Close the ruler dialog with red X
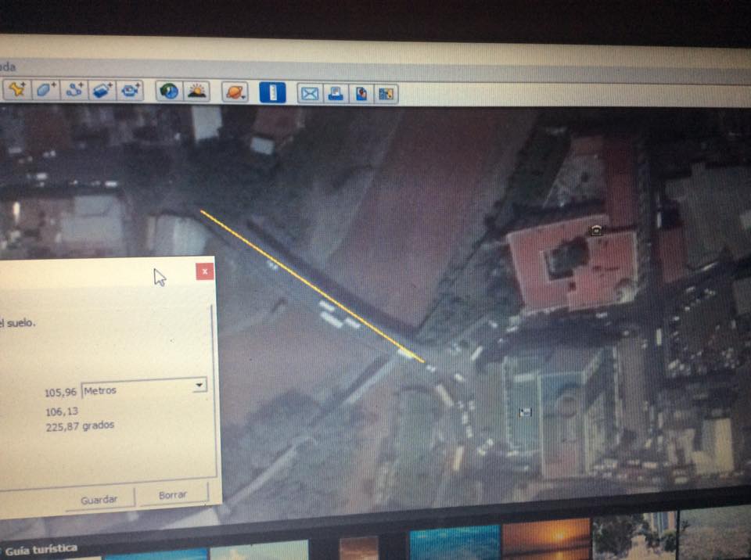Viewport: 751px width, 560px height. (x=204, y=271)
